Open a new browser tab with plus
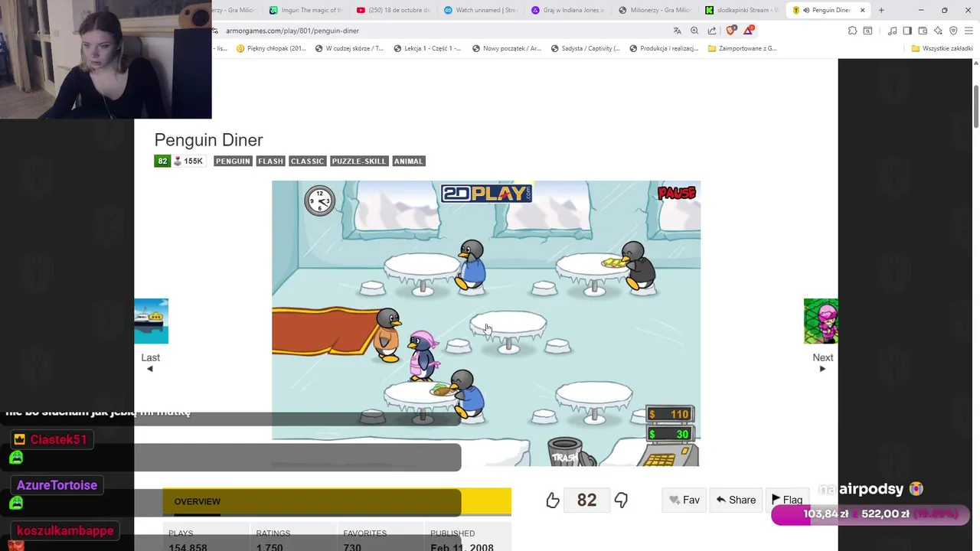This screenshot has width=980, height=551. 881,10
